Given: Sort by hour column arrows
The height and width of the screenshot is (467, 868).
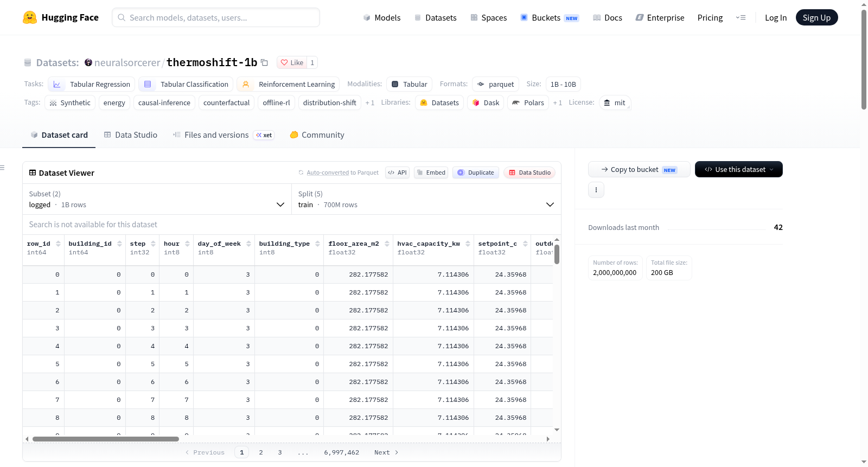Looking at the screenshot, I should point(187,244).
